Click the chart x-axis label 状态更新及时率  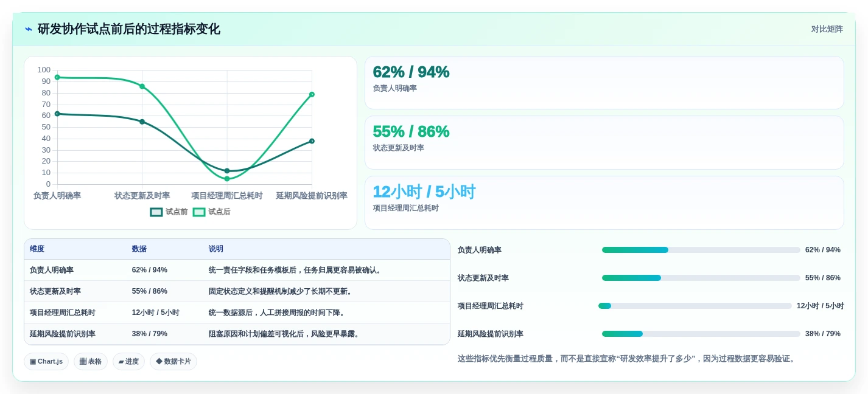pyautogui.click(x=142, y=196)
